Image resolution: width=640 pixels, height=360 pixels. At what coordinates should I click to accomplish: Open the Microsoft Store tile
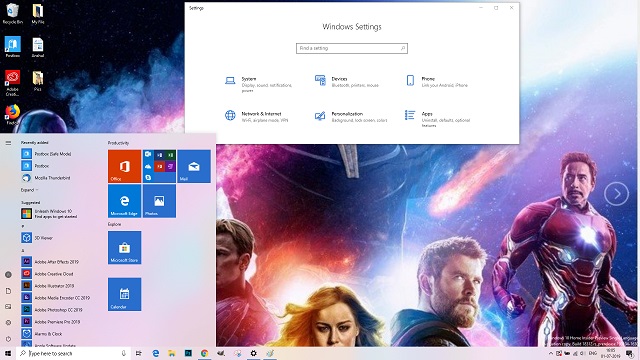point(124,248)
